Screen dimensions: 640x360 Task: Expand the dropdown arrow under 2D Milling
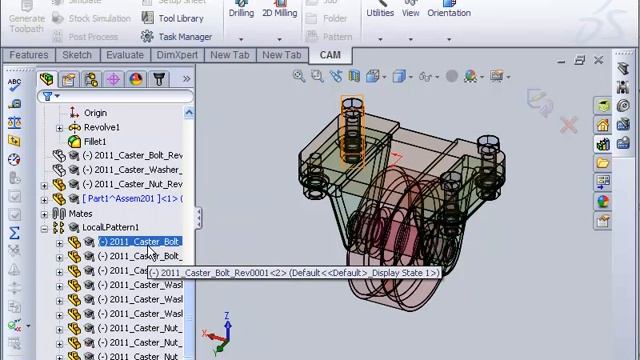(x=280, y=40)
